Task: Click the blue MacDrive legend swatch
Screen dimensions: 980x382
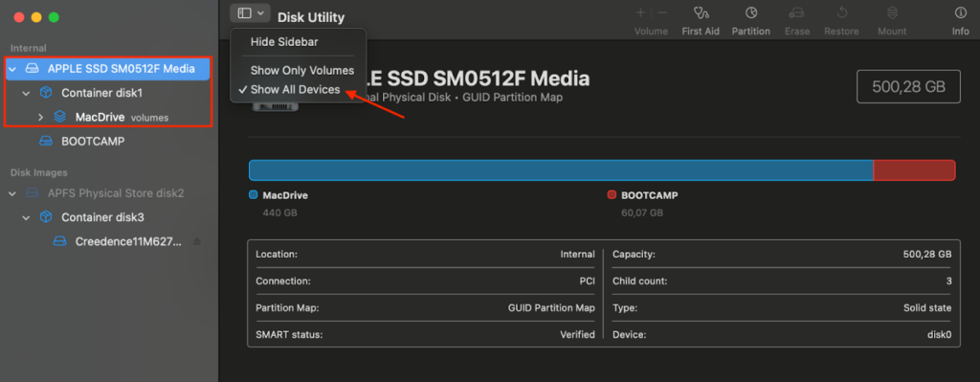Action: 253,195
